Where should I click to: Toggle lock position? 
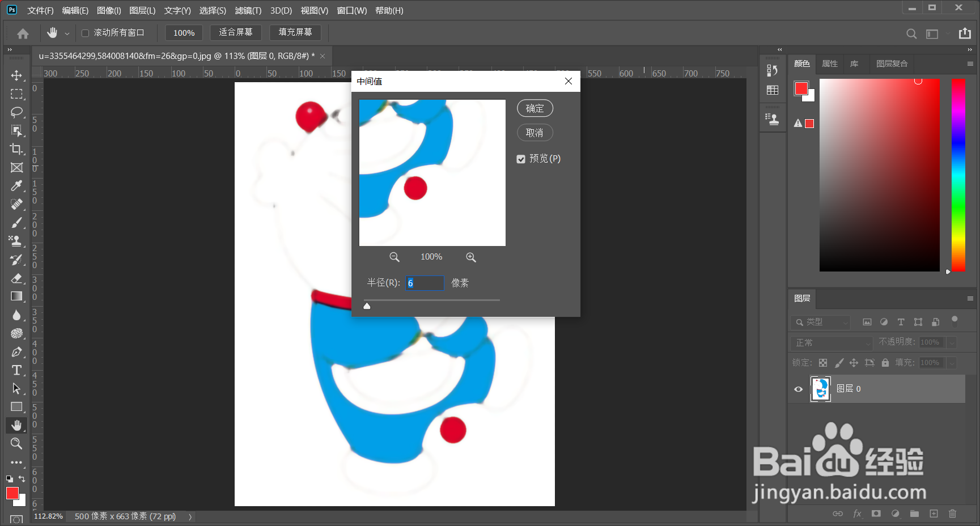(854, 363)
